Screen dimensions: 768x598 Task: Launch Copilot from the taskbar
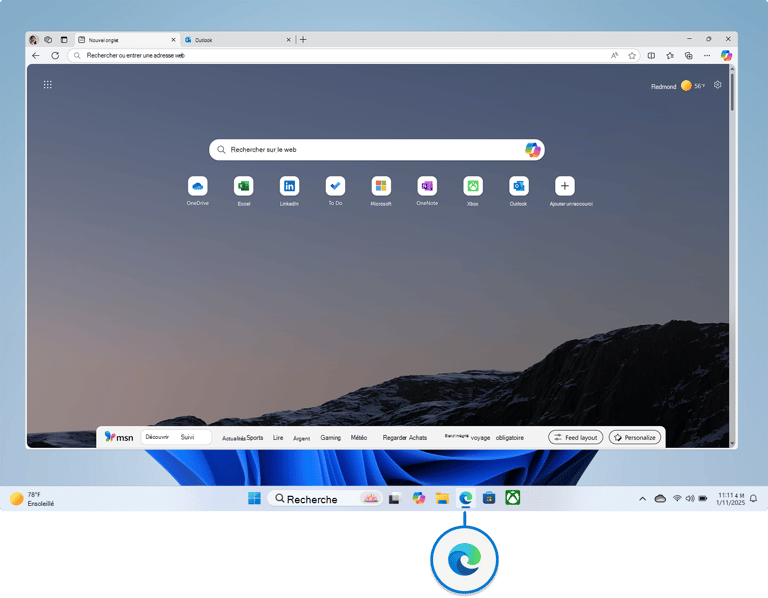click(418, 498)
